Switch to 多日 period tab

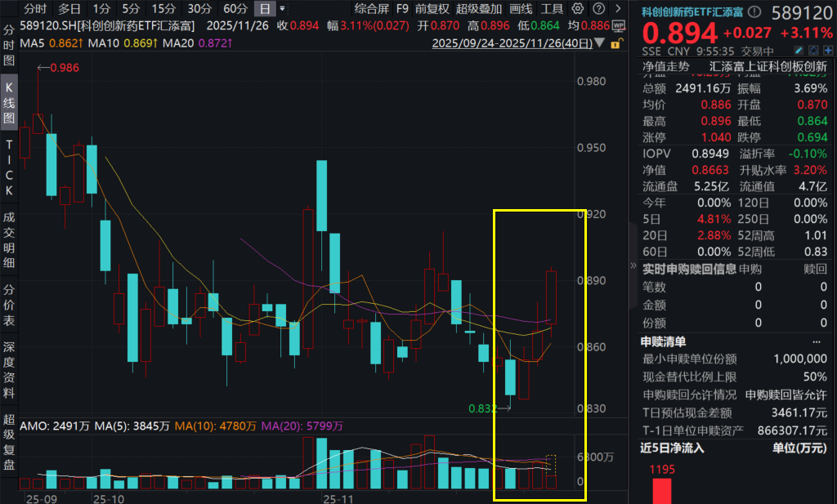click(69, 8)
